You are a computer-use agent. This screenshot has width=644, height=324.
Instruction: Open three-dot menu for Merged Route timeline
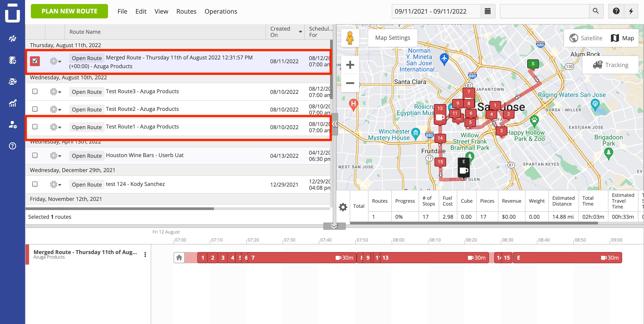click(145, 255)
